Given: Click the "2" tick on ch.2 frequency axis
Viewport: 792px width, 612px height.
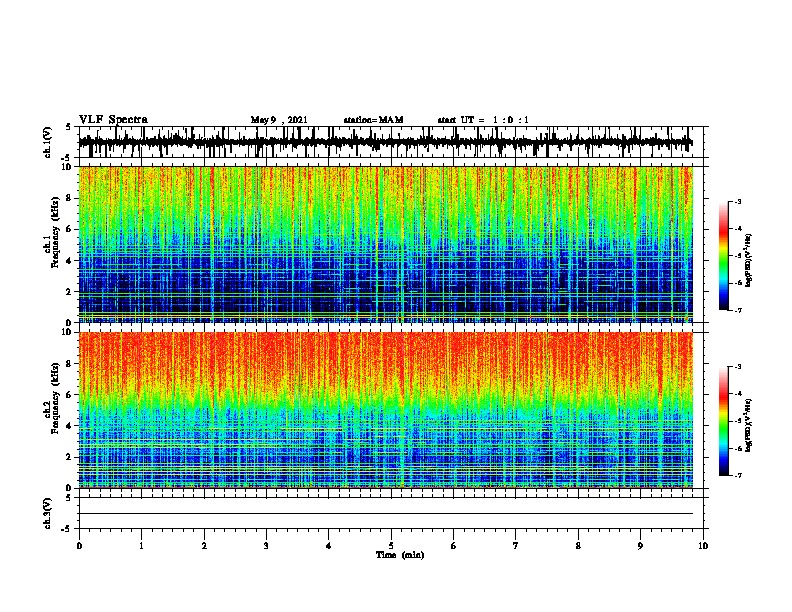Looking at the screenshot, I should pyautogui.click(x=70, y=457).
